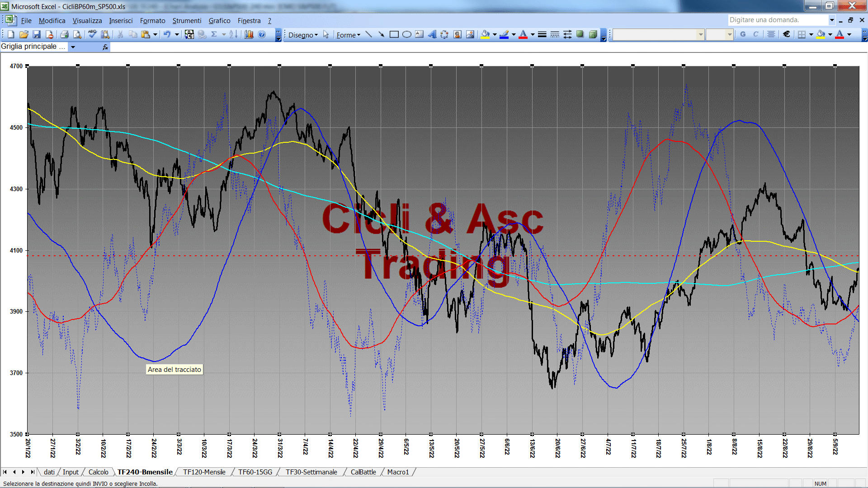Click the AutoSum sigma icon
The height and width of the screenshot is (488, 868).
coord(214,34)
